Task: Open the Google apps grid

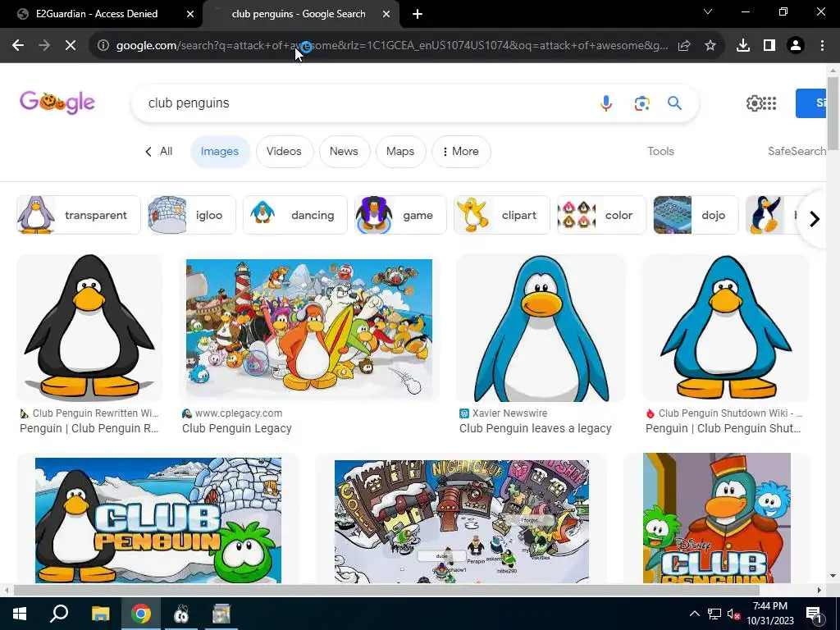Action: pos(769,103)
